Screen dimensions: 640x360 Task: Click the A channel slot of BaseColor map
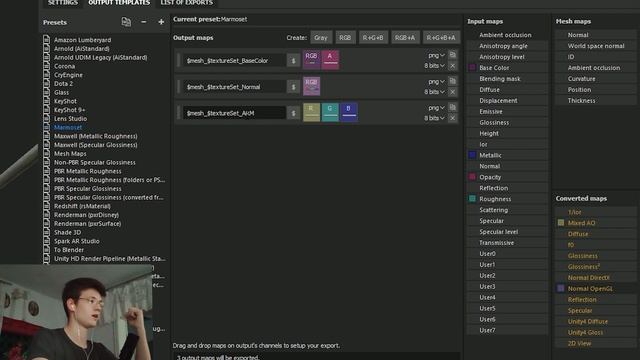tap(330, 60)
